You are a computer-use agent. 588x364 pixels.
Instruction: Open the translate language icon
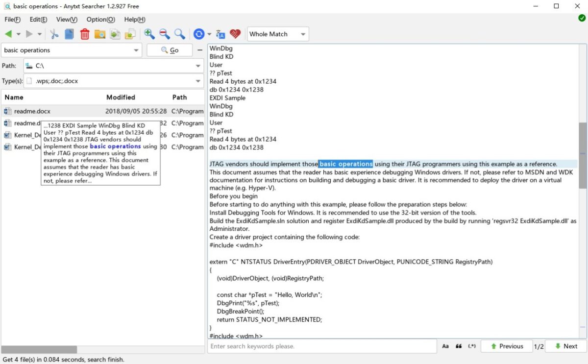[x=220, y=34]
